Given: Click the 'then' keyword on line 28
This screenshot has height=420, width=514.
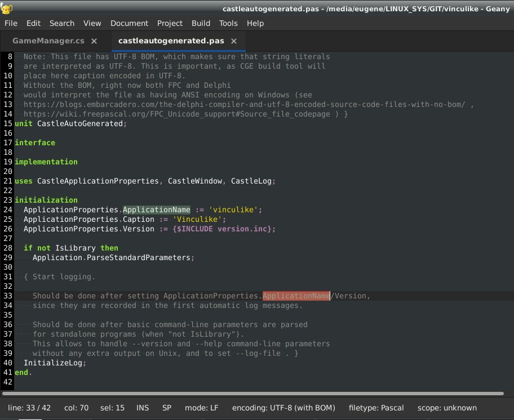Looking at the screenshot, I should 109,248.
